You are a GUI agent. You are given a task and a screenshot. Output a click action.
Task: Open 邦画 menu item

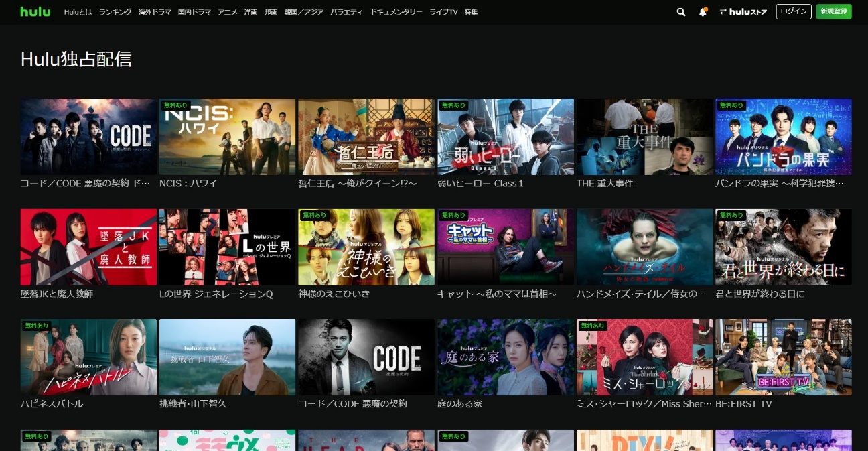coord(271,12)
